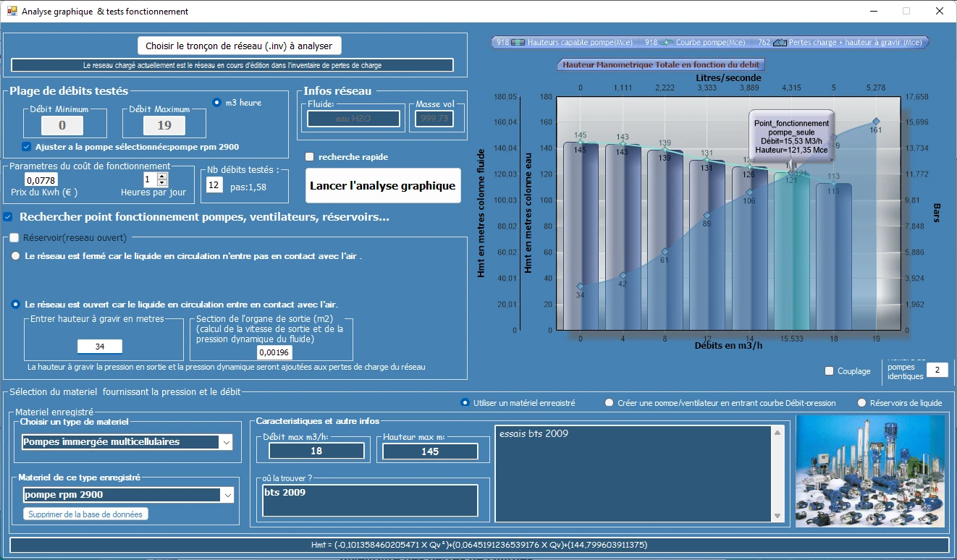
Task: Click the 'où la trouver ?' text box
Action: click(371, 501)
